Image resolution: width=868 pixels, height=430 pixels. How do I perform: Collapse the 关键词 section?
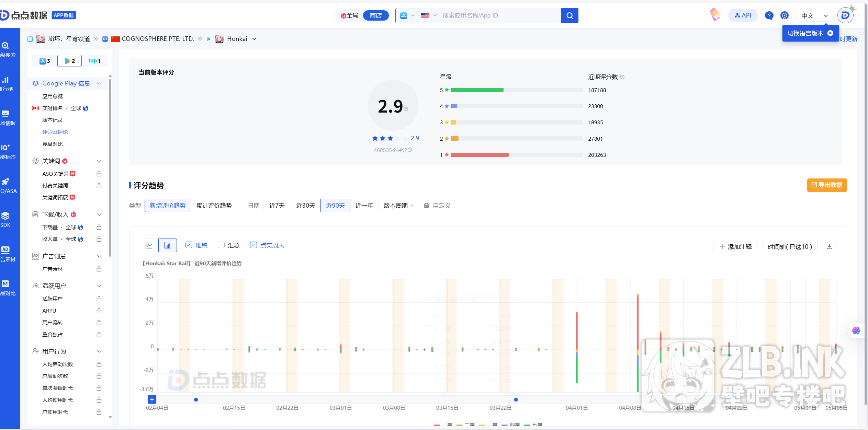tap(99, 161)
